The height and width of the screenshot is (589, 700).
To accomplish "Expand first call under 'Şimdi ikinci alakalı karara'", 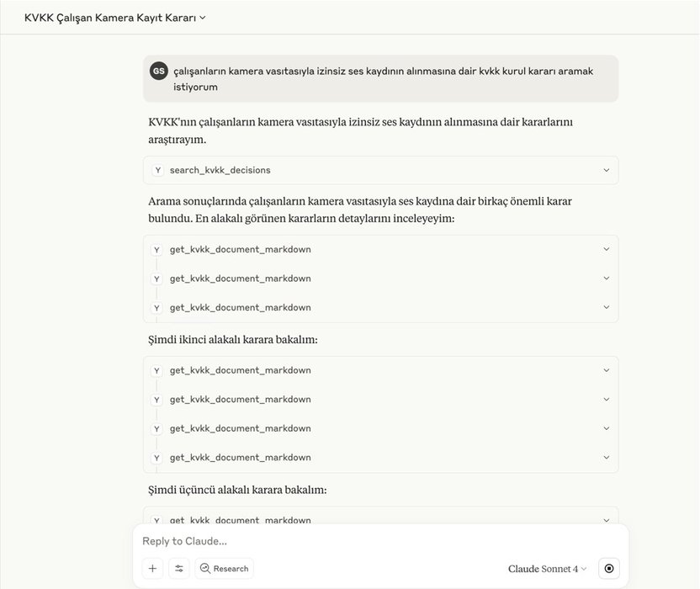I will click(381, 370).
